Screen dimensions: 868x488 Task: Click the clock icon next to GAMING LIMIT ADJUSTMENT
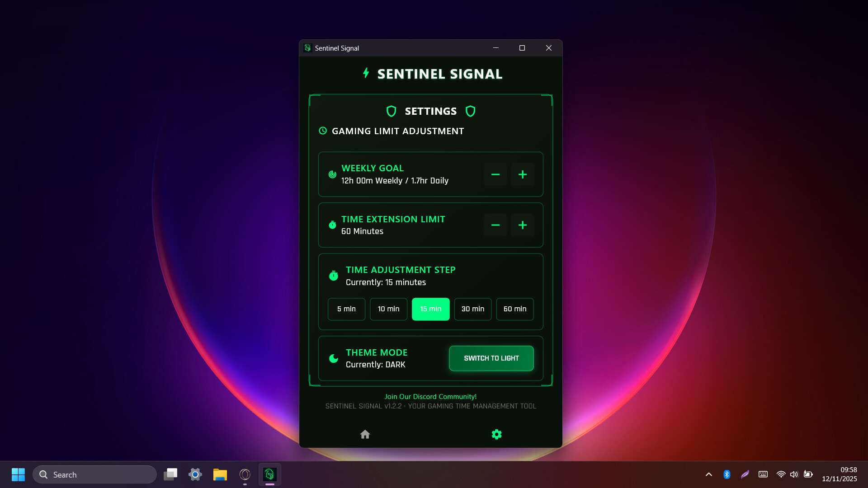[322, 131]
